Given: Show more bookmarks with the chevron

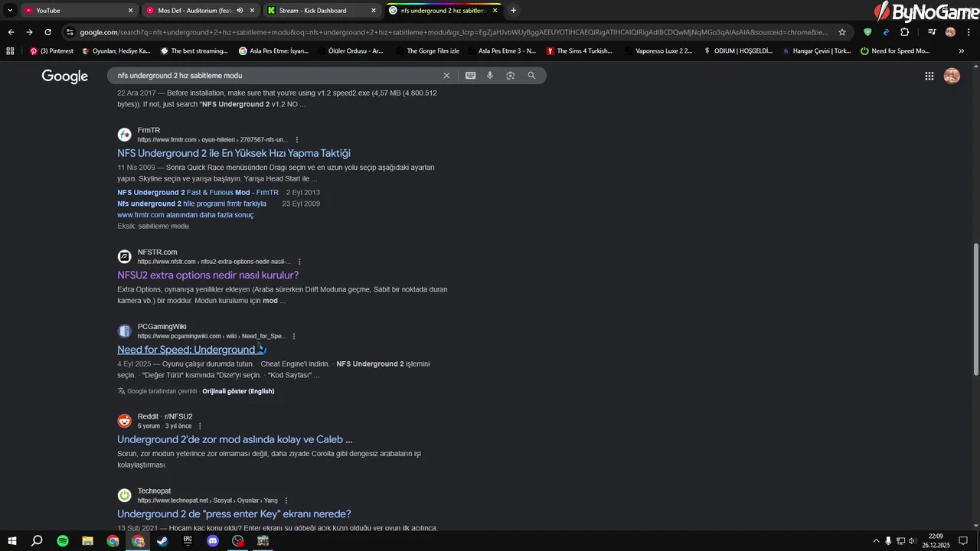Looking at the screenshot, I should (962, 51).
